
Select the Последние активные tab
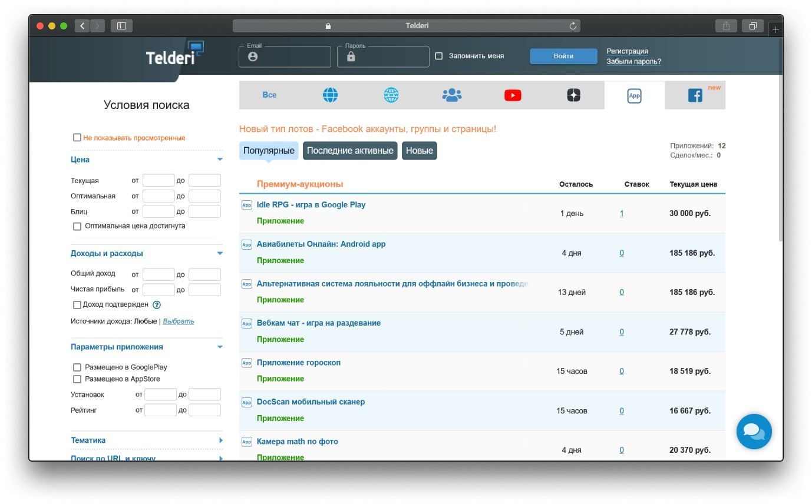coord(350,151)
